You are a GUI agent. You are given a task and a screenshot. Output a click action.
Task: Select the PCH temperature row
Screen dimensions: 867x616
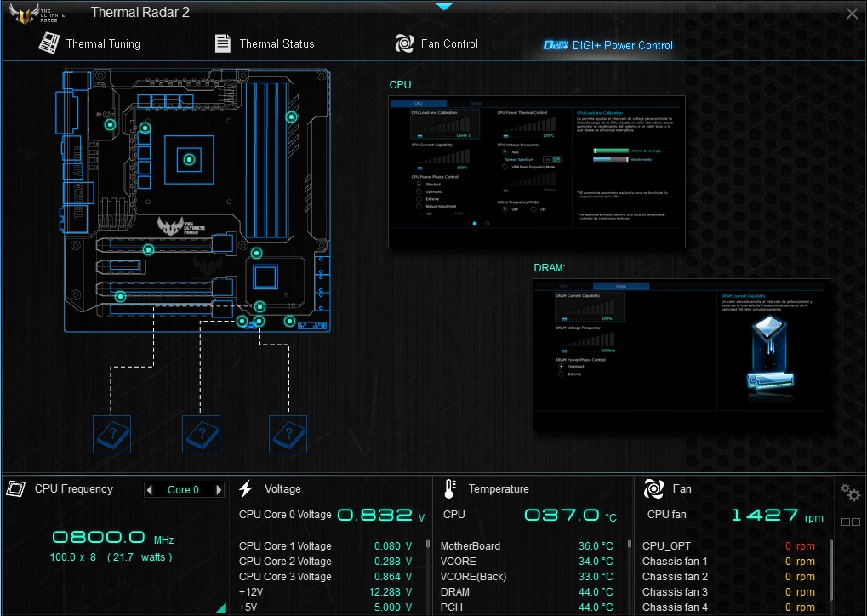[x=527, y=607]
